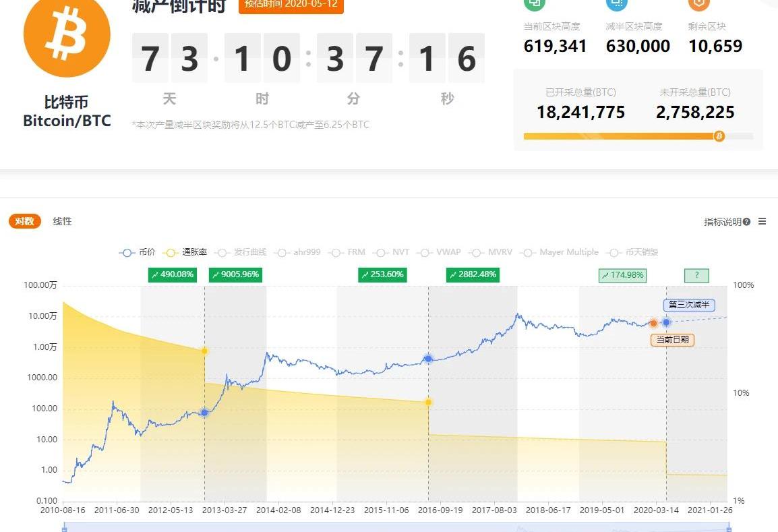The image size is (778, 532).
Task: Click the green current block height icon
Action: point(534,3)
